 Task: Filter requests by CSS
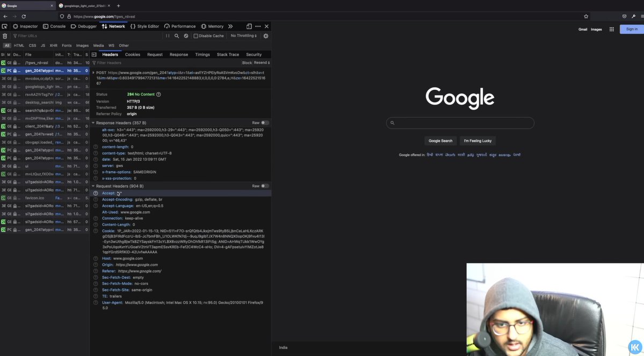click(x=32, y=46)
